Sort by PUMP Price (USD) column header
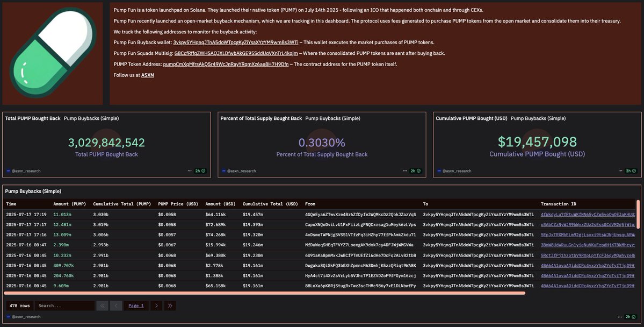 [x=178, y=204]
